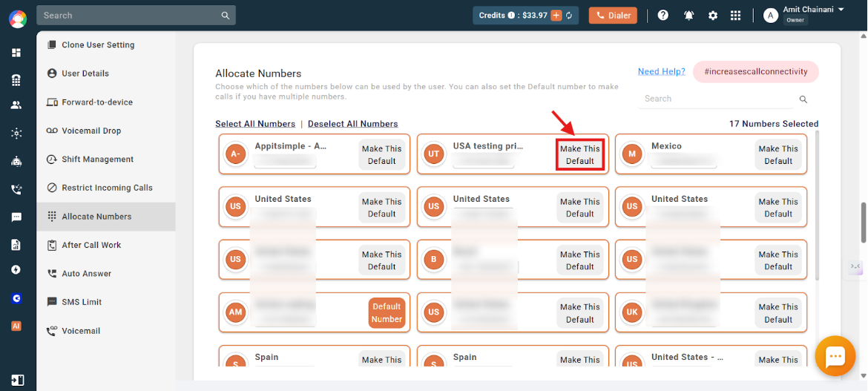Open the Dialer
This screenshot has height=391, width=868.
click(x=613, y=16)
